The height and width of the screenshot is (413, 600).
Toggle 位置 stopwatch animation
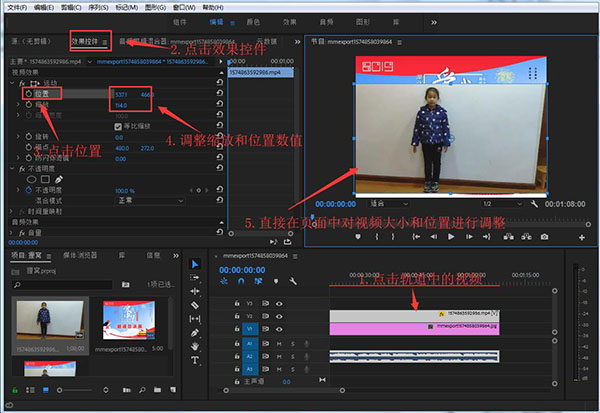29,93
